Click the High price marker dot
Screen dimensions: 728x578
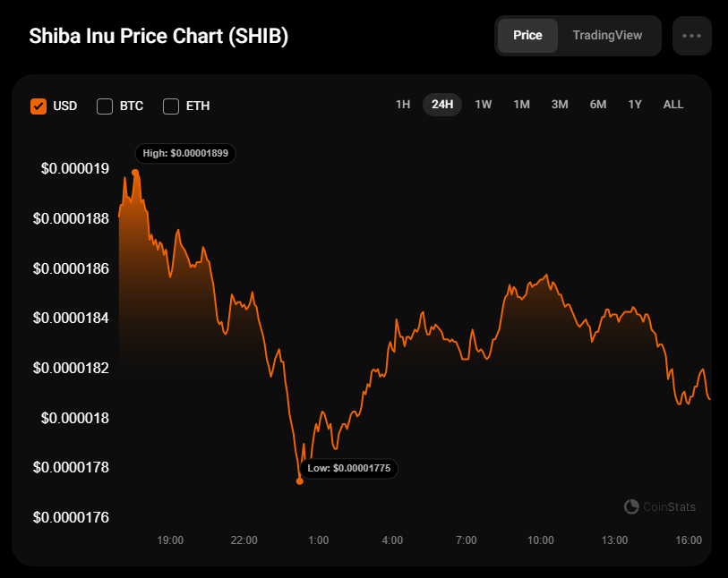point(135,172)
